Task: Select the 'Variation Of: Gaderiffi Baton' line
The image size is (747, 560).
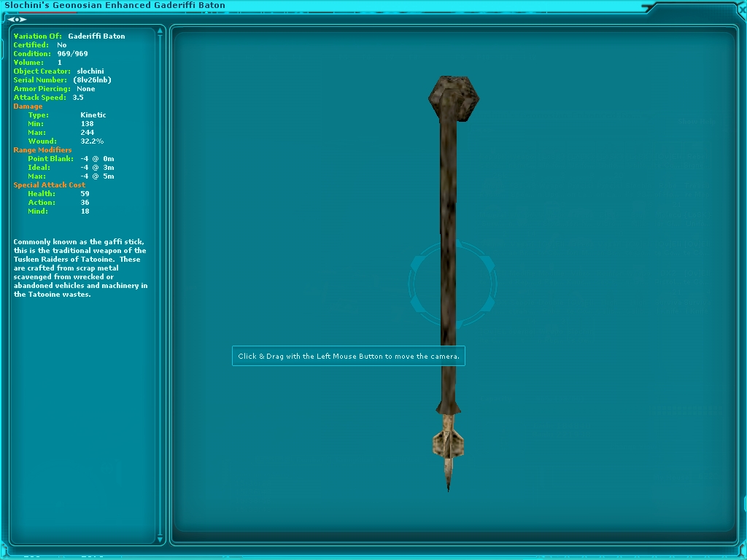Action: tap(69, 36)
